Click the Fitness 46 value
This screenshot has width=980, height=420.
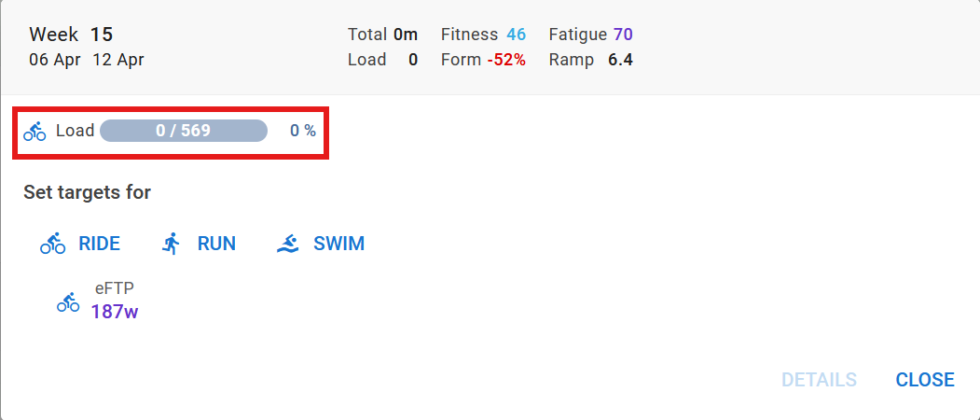click(517, 35)
